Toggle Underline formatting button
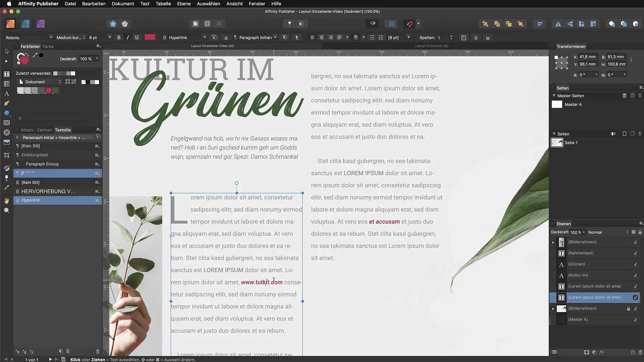Image resolution: width=644 pixels, height=362 pixels. point(137,38)
